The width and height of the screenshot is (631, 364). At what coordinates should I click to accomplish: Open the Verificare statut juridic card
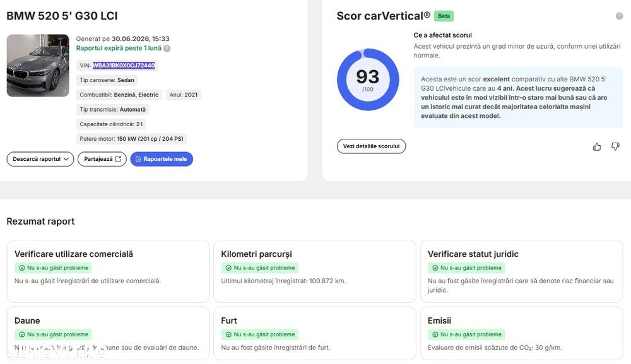click(x=522, y=271)
